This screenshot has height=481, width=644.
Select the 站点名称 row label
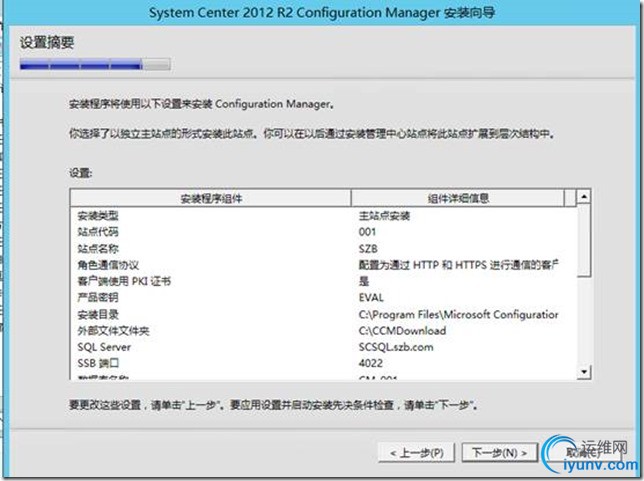(x=98, y=249)
